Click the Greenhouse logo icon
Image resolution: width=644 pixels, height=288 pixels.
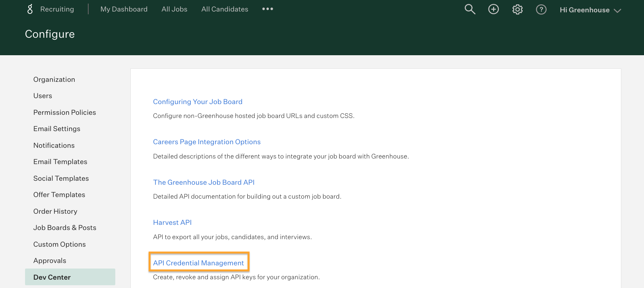(x=30, y=9)
